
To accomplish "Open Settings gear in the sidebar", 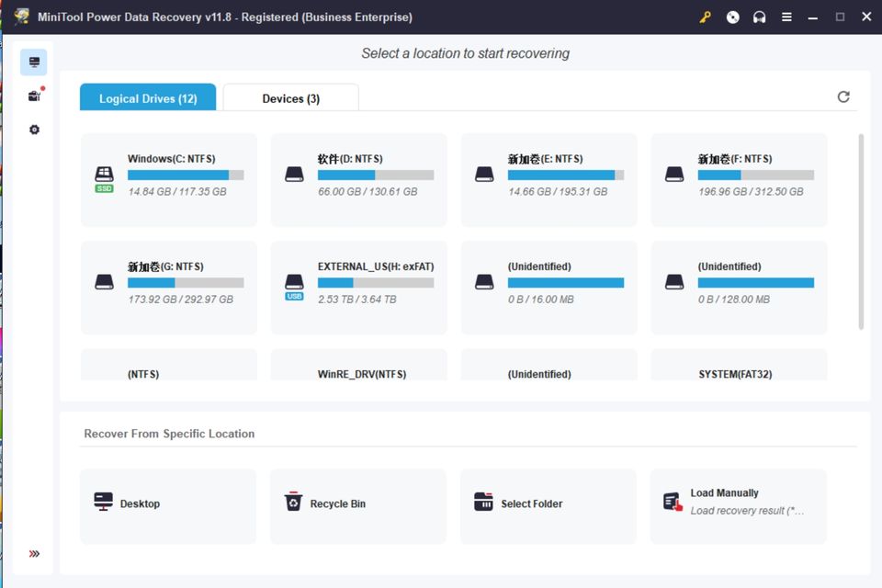I will click(x=34, y=130).
